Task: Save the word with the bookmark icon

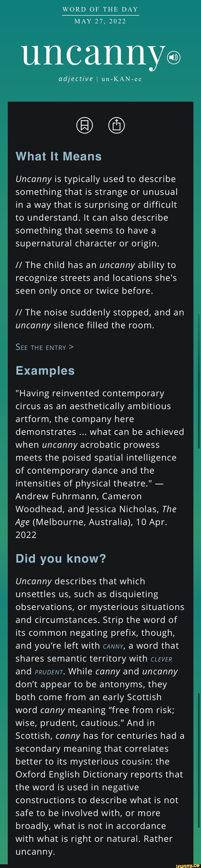Action: (85, 125)
